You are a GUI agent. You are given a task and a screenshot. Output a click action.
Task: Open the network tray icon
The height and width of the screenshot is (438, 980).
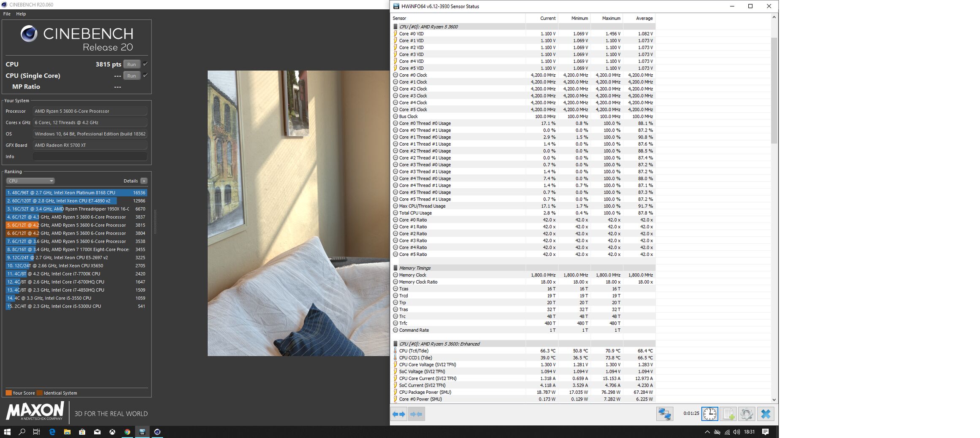click(x=727, y=432)
